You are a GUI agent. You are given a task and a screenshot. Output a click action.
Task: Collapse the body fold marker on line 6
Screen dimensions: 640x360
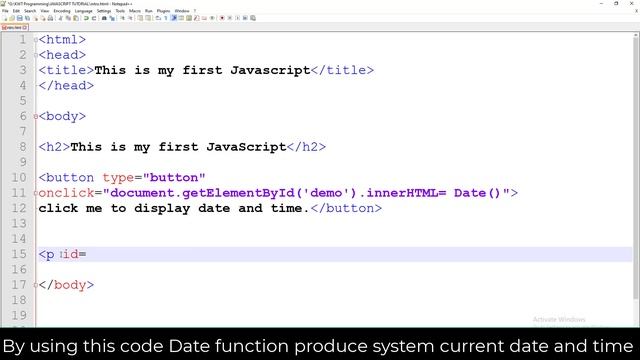pos(36,117)
